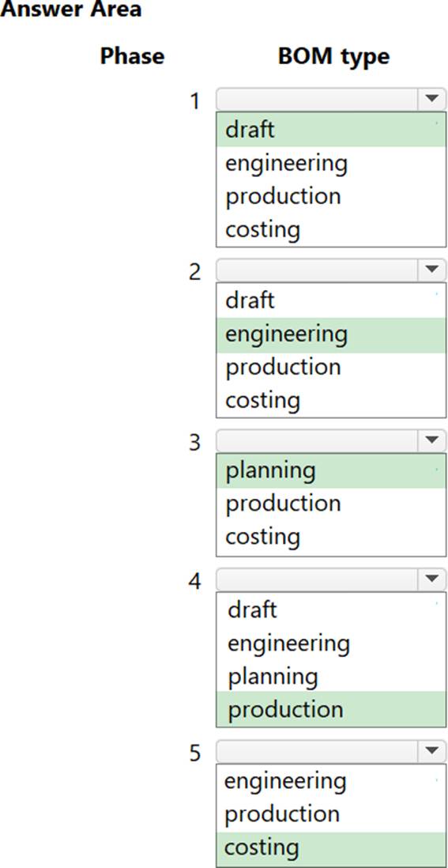448x868 pixels.
Task: Expand the Phase 4 combo box arrow
Action: pos(432,579)
